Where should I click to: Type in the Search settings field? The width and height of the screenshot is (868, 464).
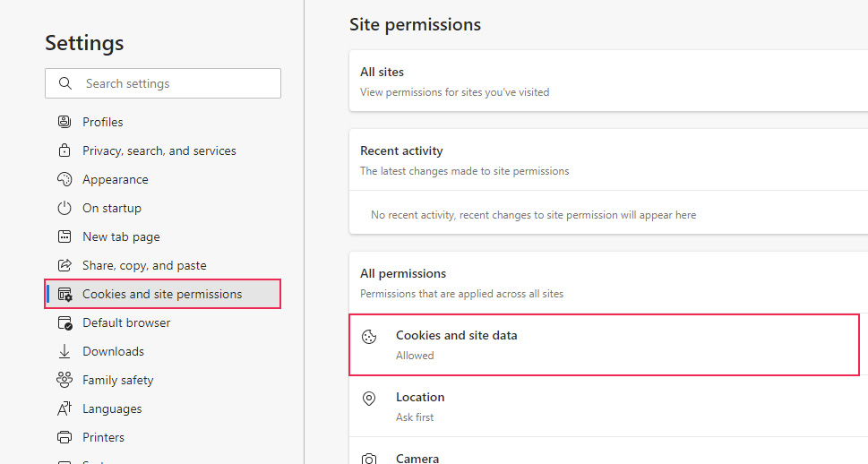pyautogui.click(x=175, y=83)
